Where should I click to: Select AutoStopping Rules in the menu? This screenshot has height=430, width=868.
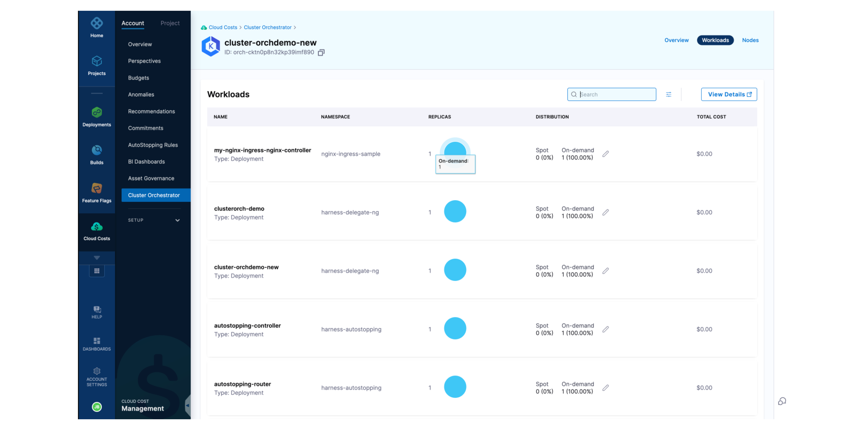tap(153, 145)
